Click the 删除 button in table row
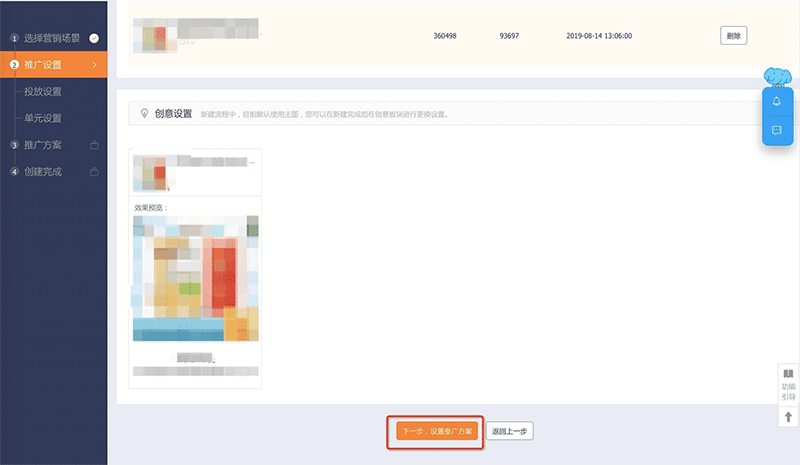The height and width of the screenshot is (465, 800). coord(733,35)
